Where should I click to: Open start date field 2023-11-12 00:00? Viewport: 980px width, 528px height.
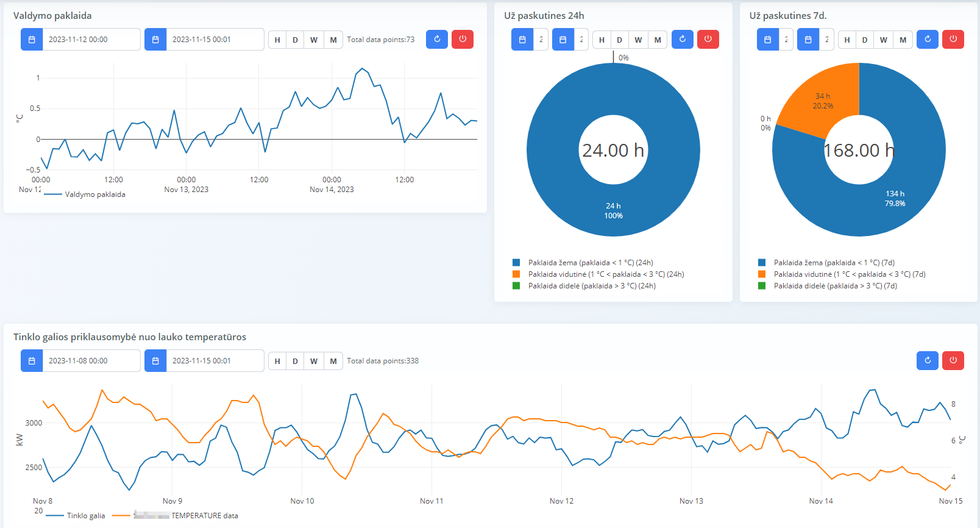(x=91, y=40)
